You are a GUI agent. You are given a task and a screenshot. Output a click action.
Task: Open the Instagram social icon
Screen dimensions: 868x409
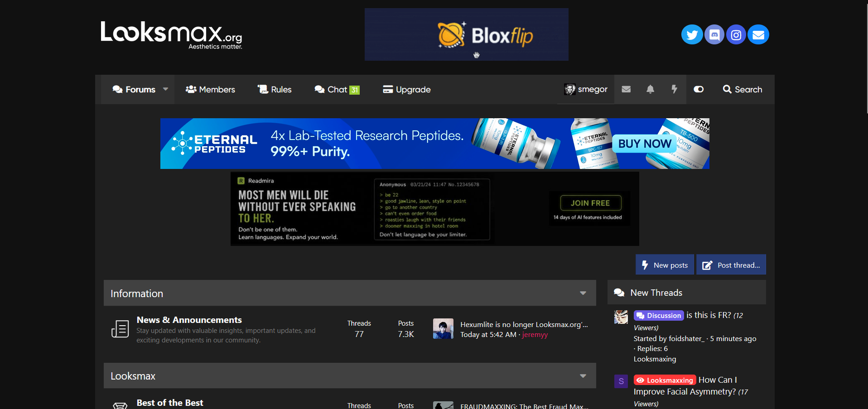tap(736, 34)
